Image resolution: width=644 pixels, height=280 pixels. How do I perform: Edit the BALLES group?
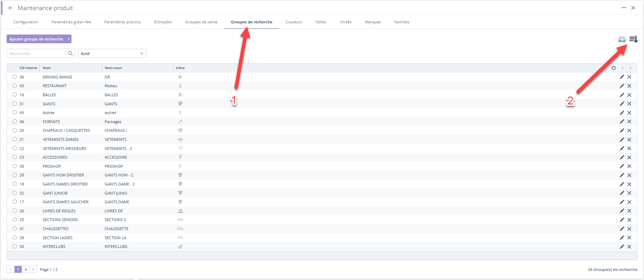[622, 95]
